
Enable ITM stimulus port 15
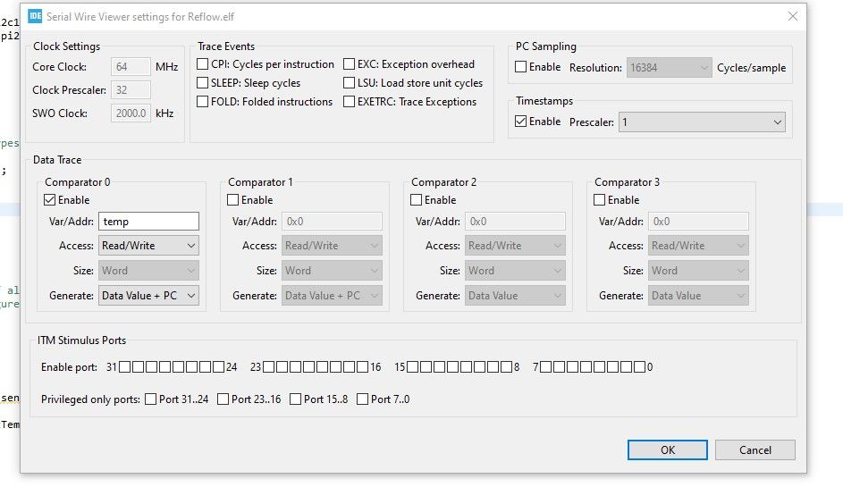tap(413, 367)
